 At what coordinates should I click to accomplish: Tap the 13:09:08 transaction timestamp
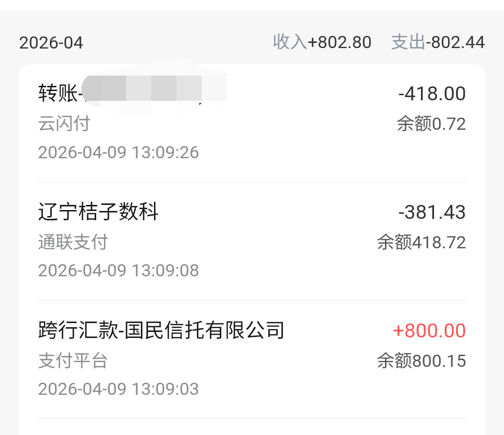pos(118,271)
